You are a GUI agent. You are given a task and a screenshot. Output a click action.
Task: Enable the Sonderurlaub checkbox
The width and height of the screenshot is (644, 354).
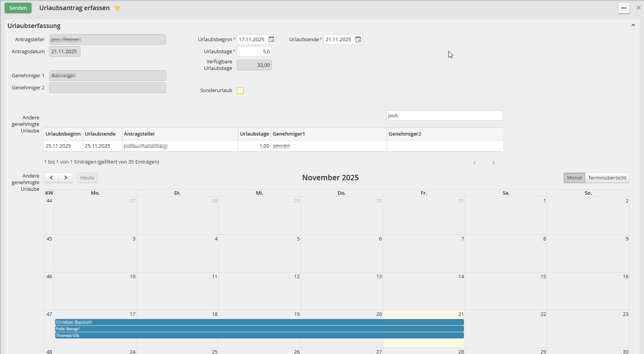(240, 91)
